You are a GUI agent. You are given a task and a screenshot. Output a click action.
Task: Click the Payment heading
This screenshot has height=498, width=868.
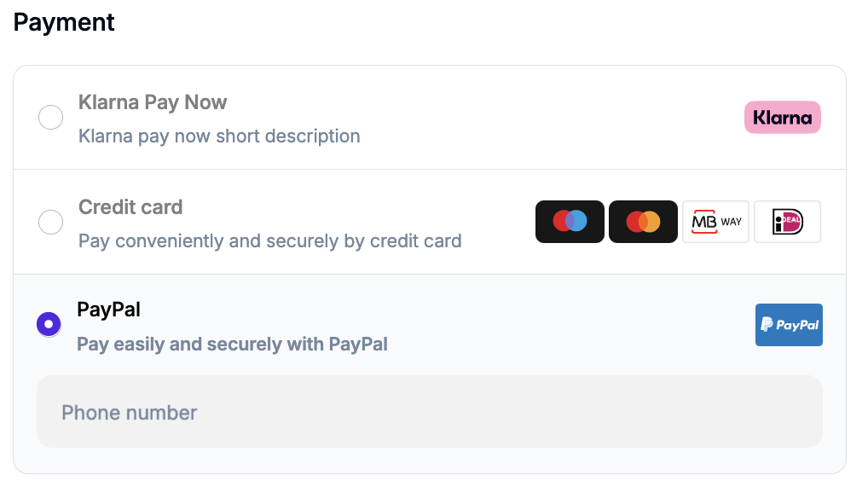tap(64, 23)
